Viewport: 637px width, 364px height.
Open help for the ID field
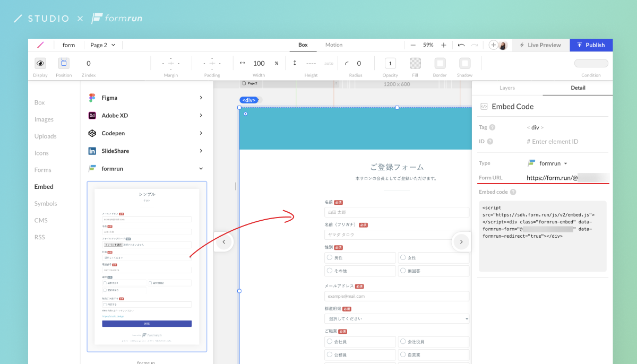click(x=490, y=142)
